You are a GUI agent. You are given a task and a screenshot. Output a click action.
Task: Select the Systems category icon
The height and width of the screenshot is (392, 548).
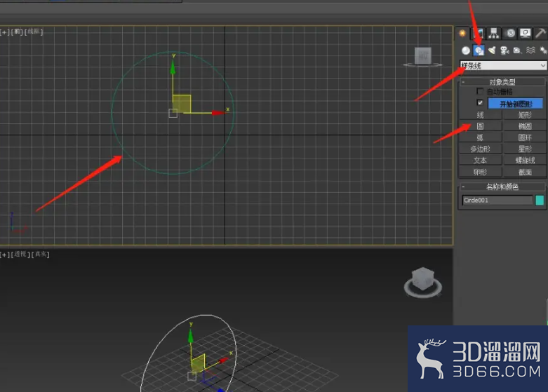[543, 50]
